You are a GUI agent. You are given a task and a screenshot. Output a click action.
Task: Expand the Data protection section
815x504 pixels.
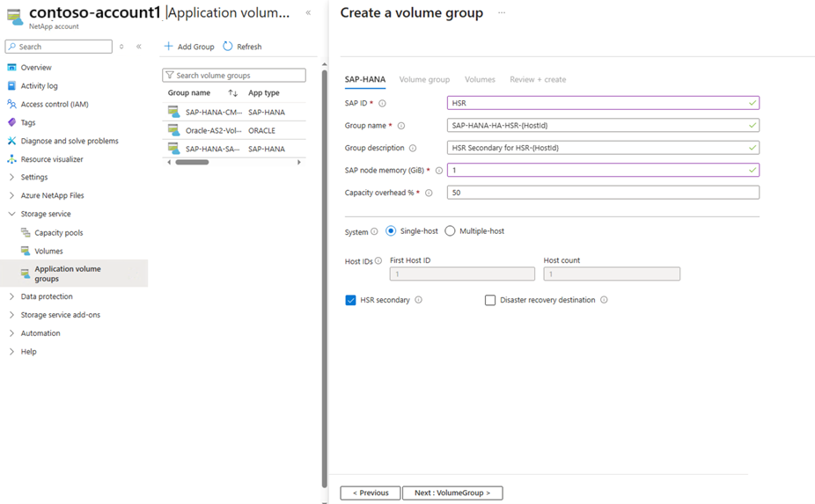[x=11, y=296]
